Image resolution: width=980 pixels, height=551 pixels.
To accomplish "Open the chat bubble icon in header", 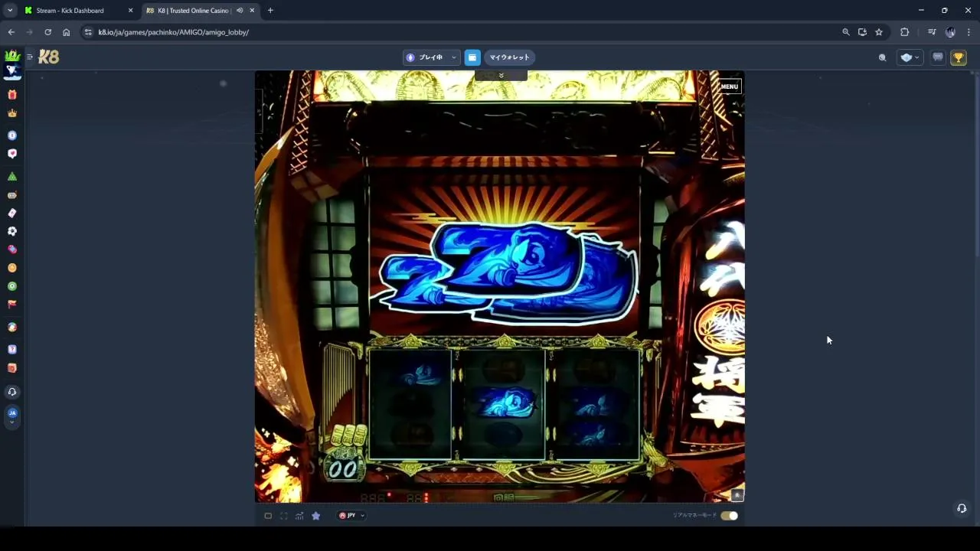I will pos(937,57).
